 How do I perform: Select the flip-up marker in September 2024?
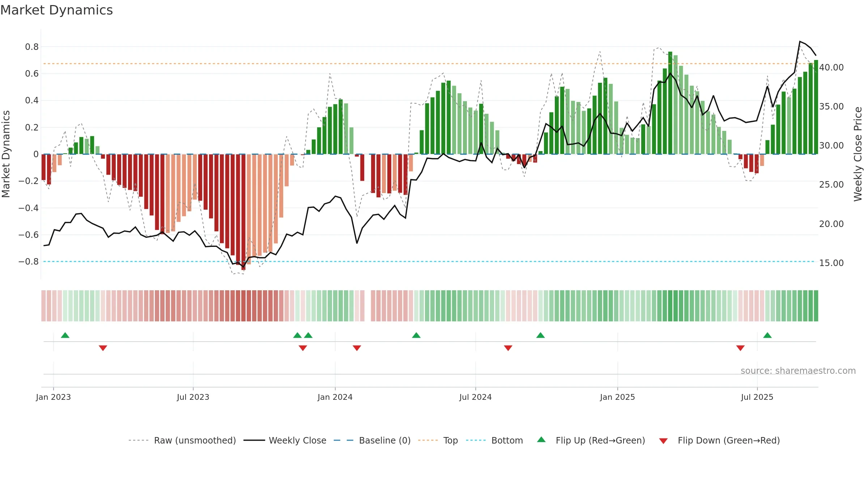[x=540, y=335]
